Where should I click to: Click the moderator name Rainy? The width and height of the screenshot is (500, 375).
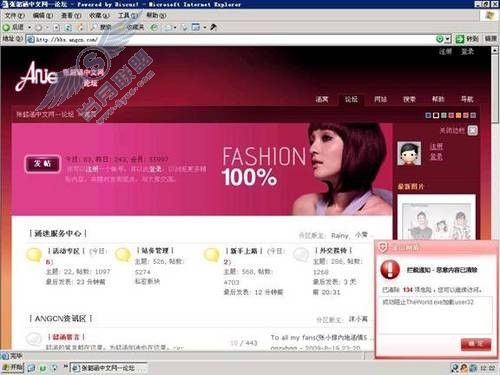339,236
